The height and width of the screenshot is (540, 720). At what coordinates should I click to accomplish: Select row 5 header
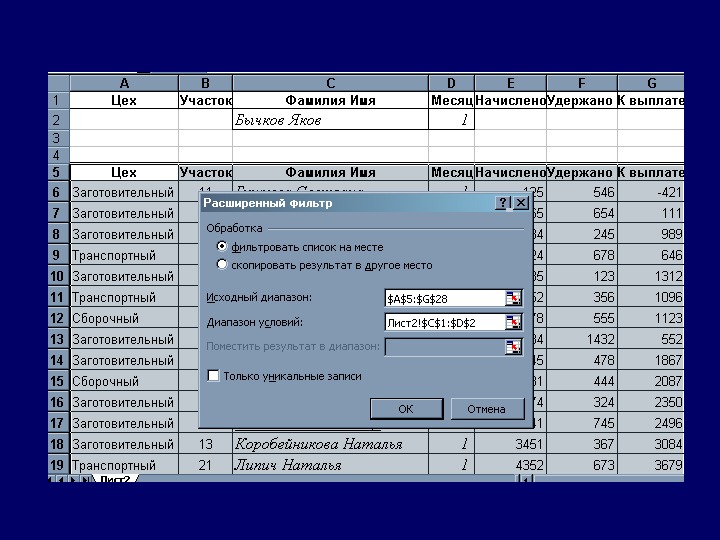58,173
